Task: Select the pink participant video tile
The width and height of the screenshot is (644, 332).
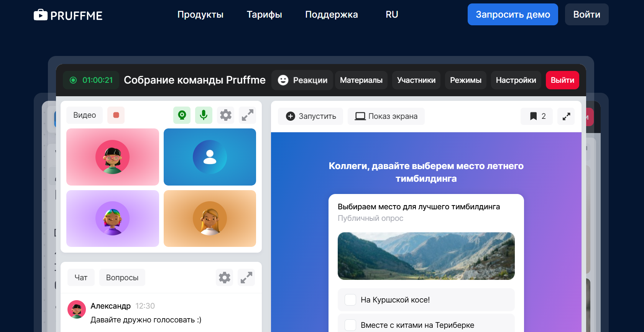Action: click(x=113, y=157)
